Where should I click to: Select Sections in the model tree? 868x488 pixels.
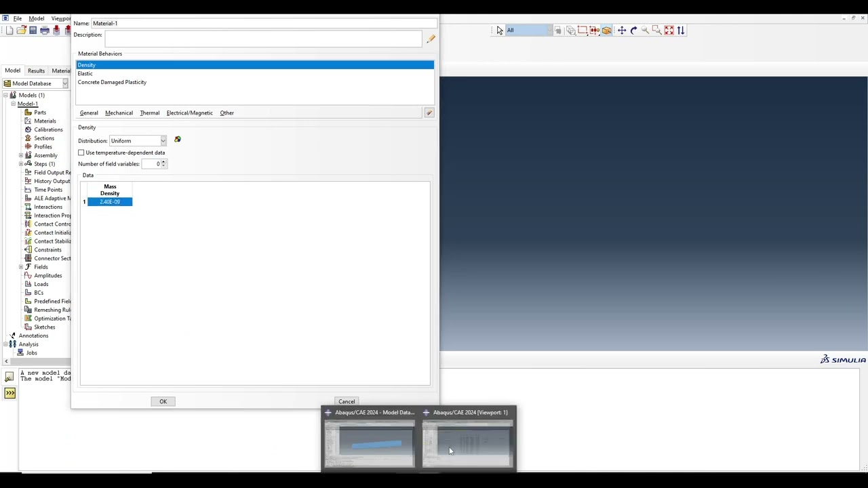coord(44,138)
